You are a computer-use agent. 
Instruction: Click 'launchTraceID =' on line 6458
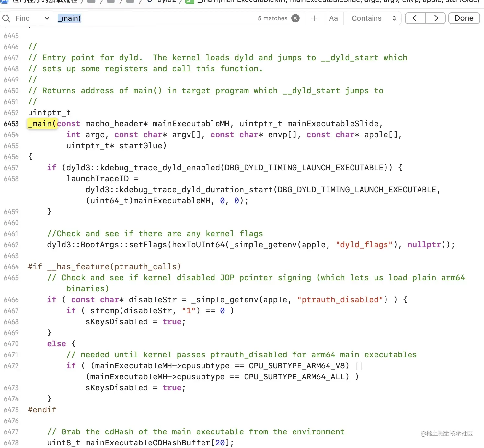tap(102, 179)
